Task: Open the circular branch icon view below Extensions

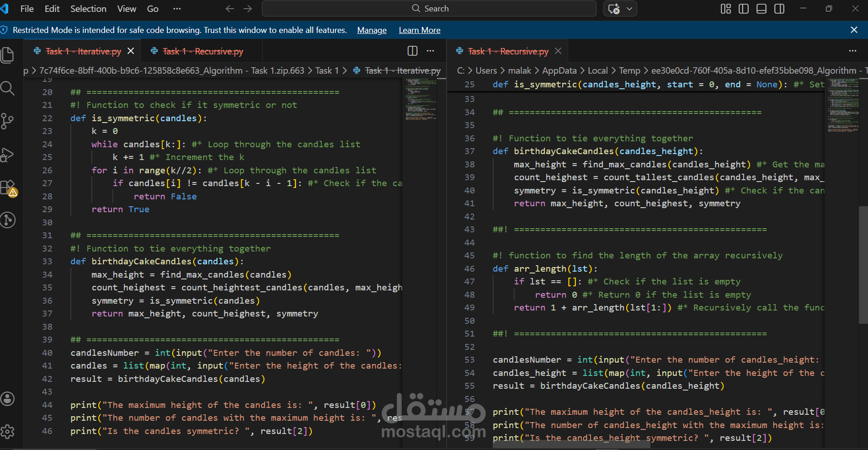Action: tap(8, 220)
